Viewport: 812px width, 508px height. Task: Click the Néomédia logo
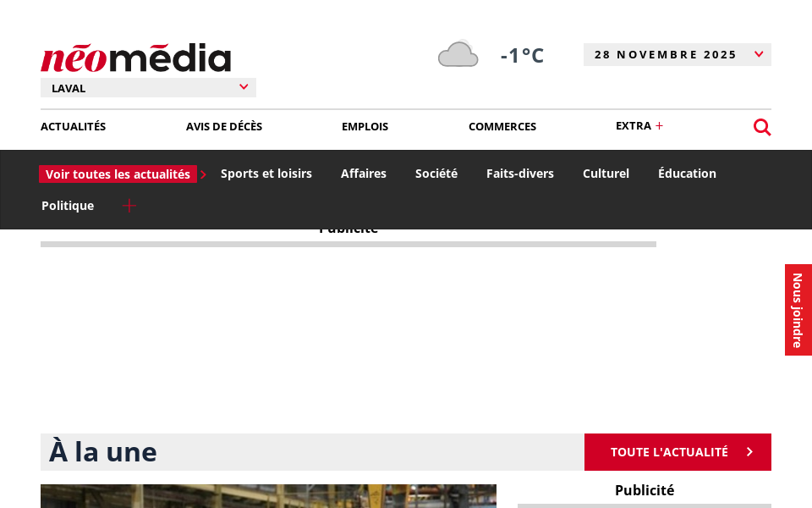[135, 58]
